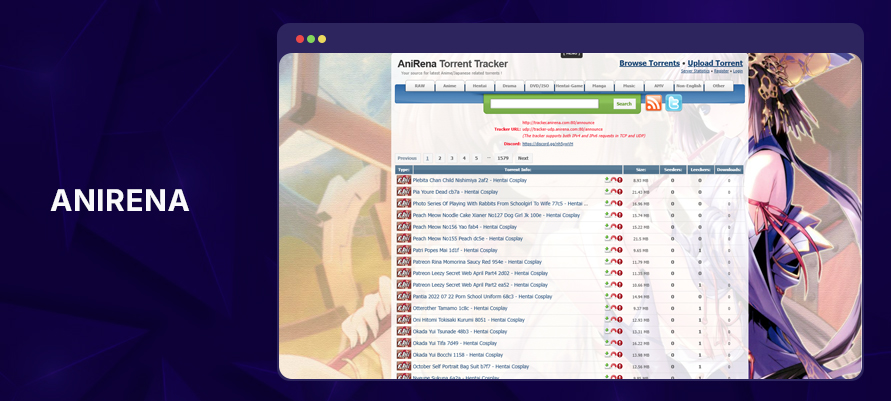Click magnet icon for Plebita Chan Child Nishimiya
891x401 pixels.
click(613, 180)
